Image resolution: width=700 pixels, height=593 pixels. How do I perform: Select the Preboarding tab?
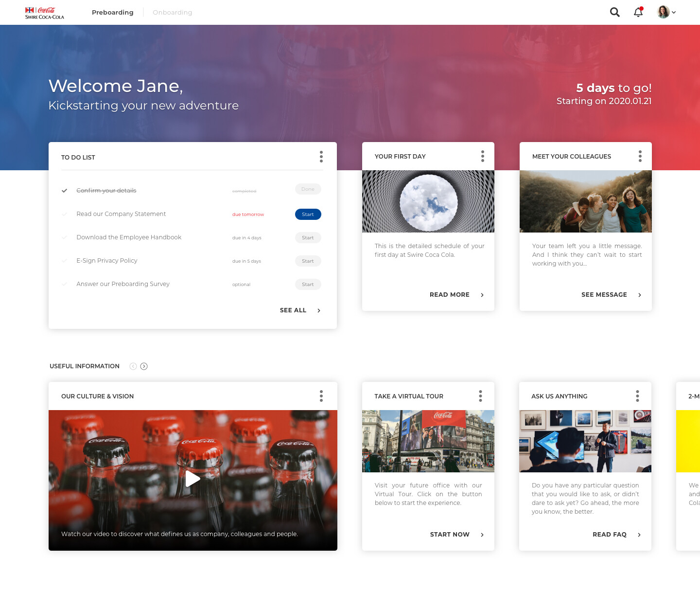[112, 12]
